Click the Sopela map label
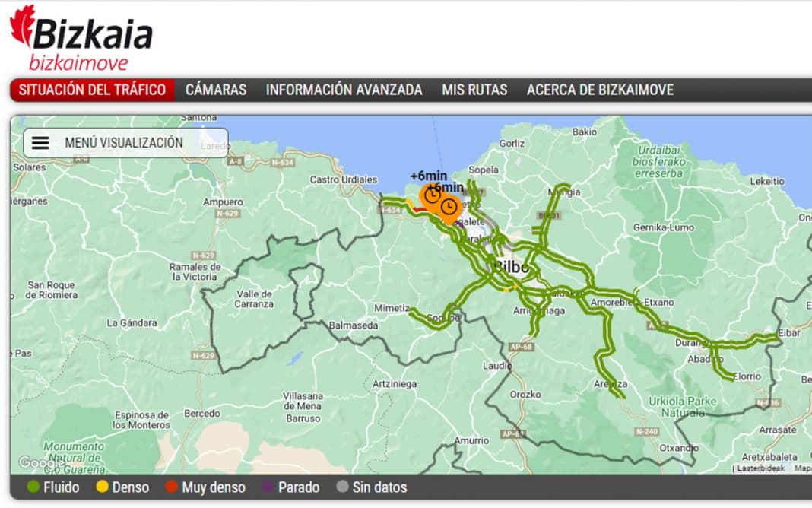 click(483, 170)
